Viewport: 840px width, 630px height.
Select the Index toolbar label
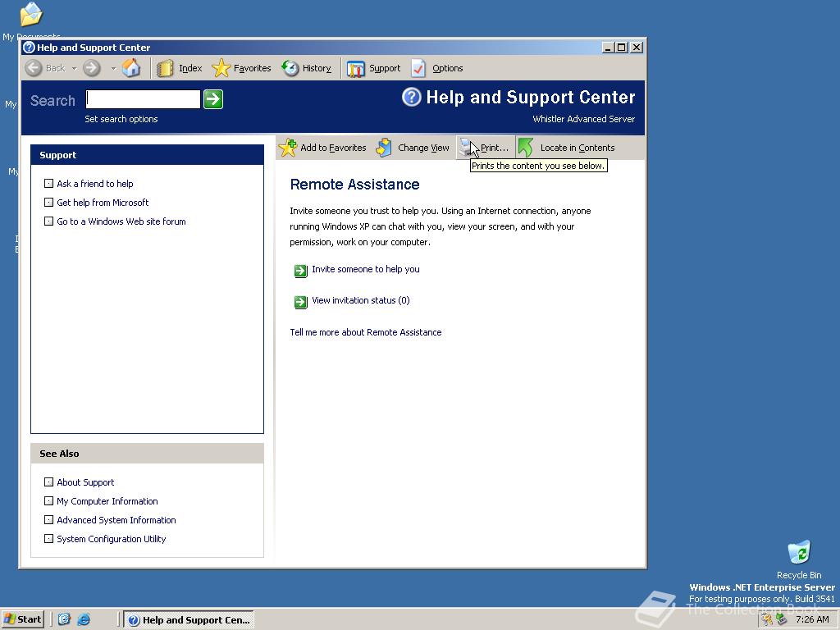190,68
